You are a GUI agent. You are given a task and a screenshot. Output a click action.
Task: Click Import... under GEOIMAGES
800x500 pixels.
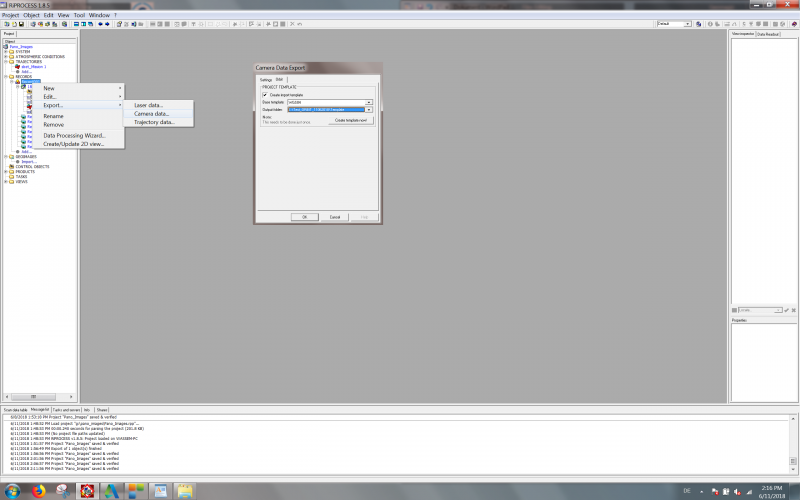pos(29,162)
